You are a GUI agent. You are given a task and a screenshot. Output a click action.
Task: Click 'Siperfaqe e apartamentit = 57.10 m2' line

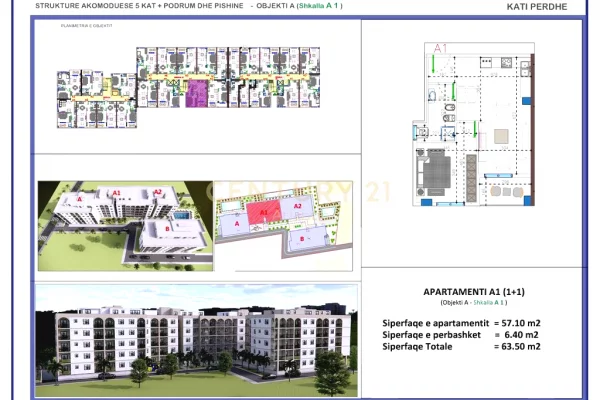(461, 323)
